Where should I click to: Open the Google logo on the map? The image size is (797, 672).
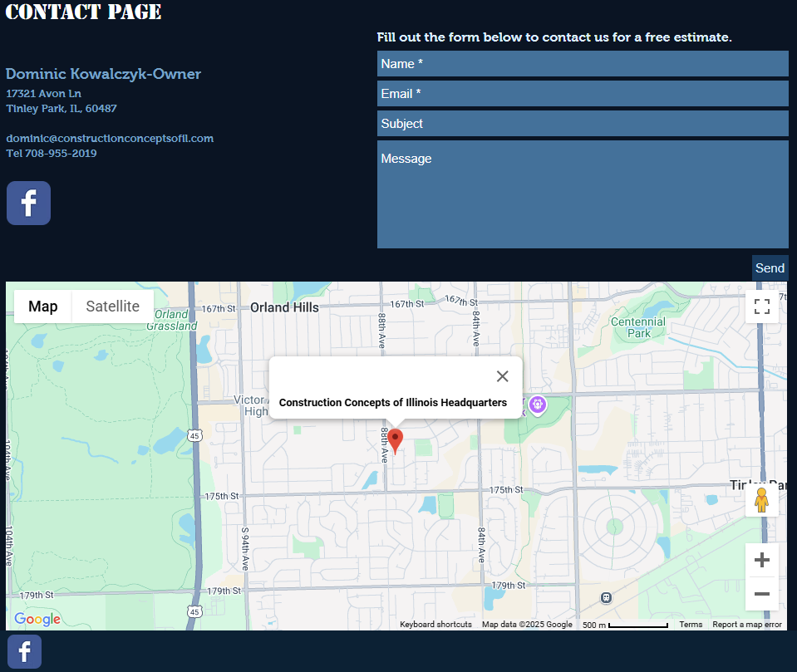point(37,619)
